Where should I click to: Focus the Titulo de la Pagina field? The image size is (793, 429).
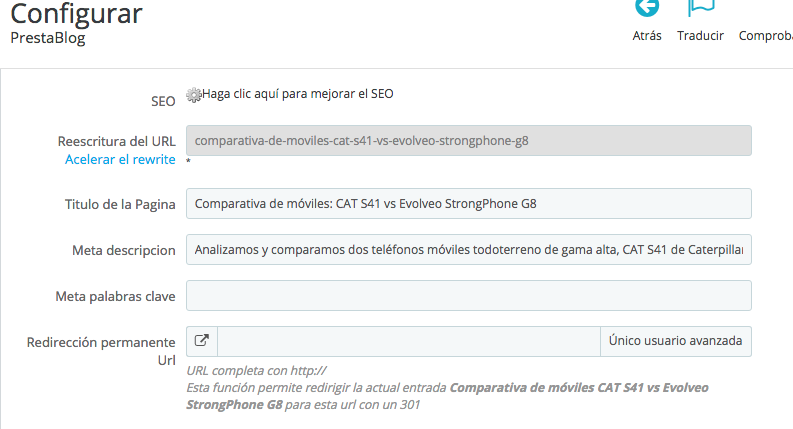[468, 203]
